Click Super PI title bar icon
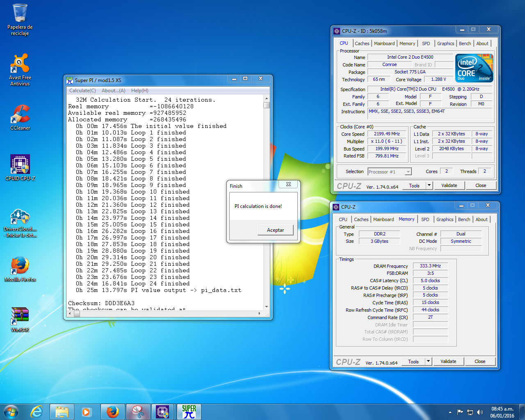This screenshot has height=420, width=525. coord(70,80)
